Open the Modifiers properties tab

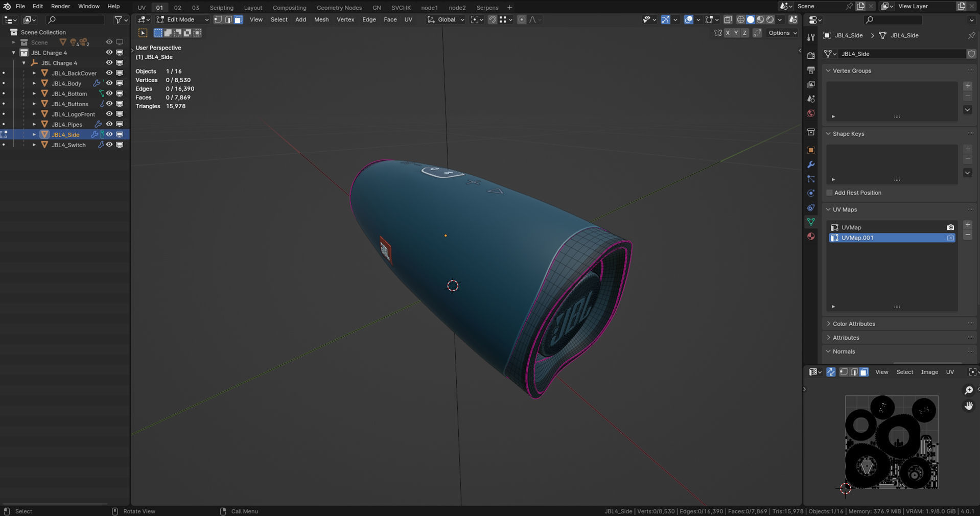tap(811, 165)
